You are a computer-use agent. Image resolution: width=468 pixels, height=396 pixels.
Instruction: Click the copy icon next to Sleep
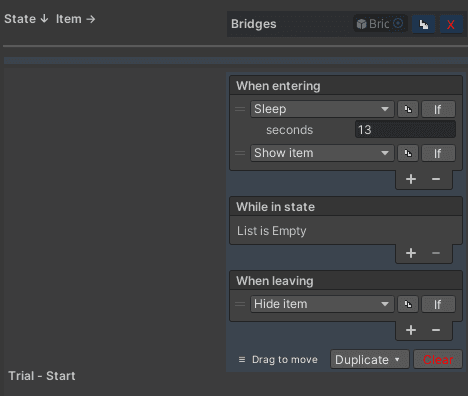(x=408, y=109)
